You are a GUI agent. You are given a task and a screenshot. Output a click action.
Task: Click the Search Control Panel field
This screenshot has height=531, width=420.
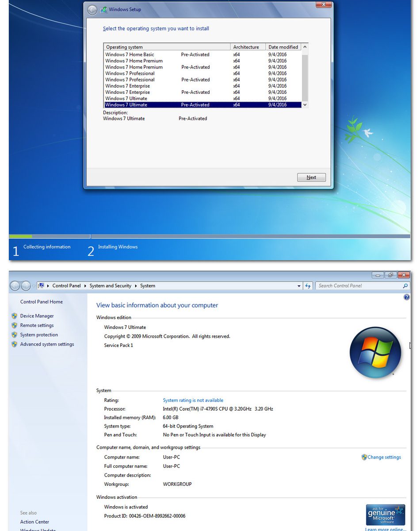pos(359,286)
